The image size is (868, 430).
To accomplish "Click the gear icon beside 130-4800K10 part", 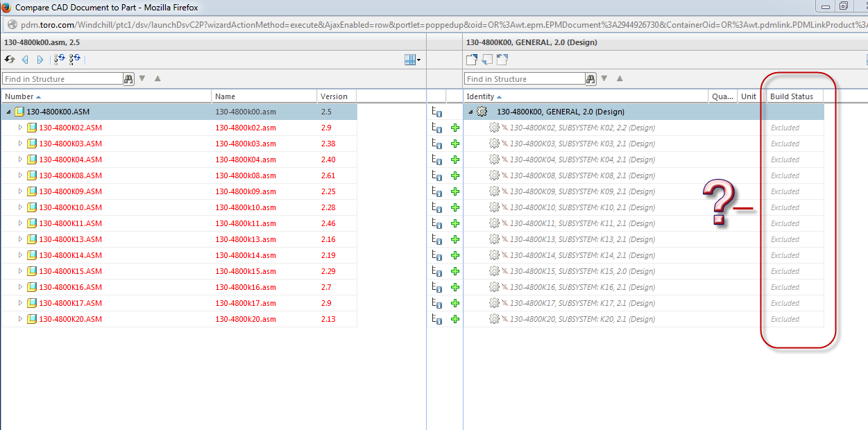I will tap(494, 207).
